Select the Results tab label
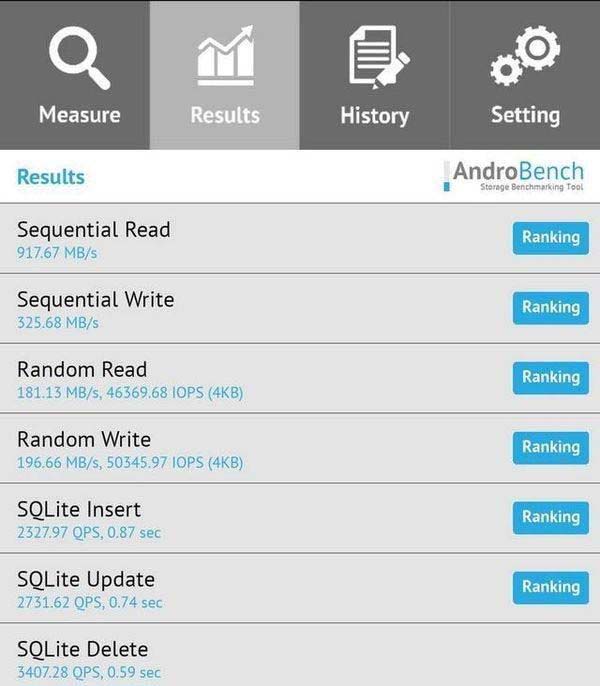Screen dimensions: 600x686 coord(225,115)
